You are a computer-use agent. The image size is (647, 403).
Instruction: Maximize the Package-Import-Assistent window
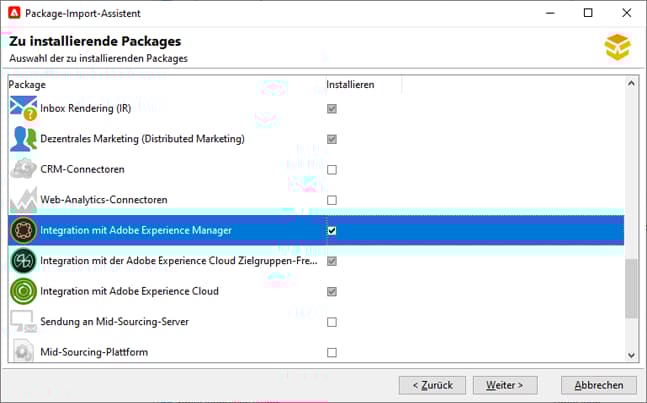tap(588, 13)
